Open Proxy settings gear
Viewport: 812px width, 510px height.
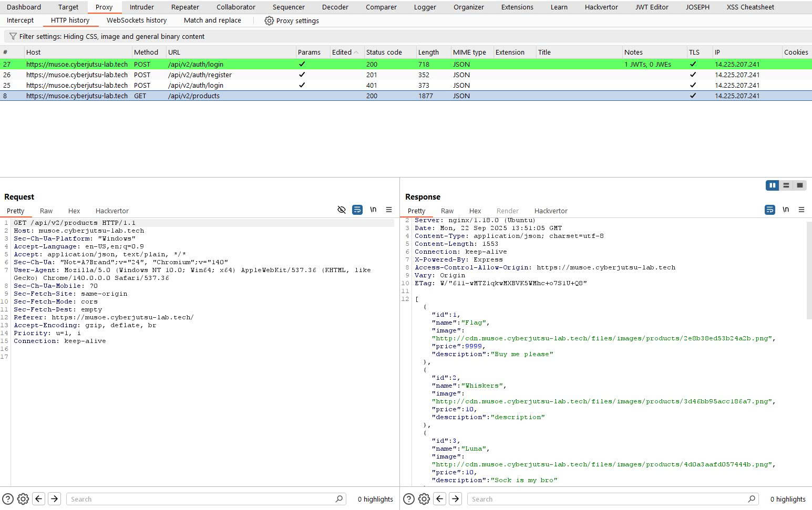click(x=269, y=20)
